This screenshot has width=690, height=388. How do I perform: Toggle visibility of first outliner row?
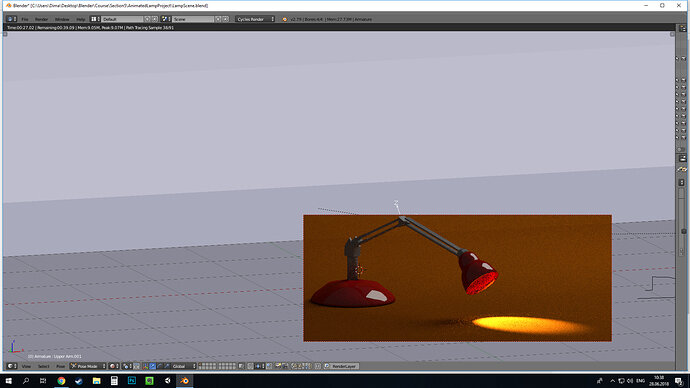coord(677,58)
